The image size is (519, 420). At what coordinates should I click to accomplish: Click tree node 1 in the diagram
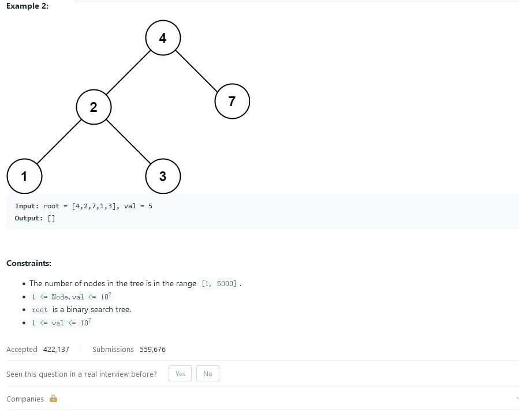[24, 177]
